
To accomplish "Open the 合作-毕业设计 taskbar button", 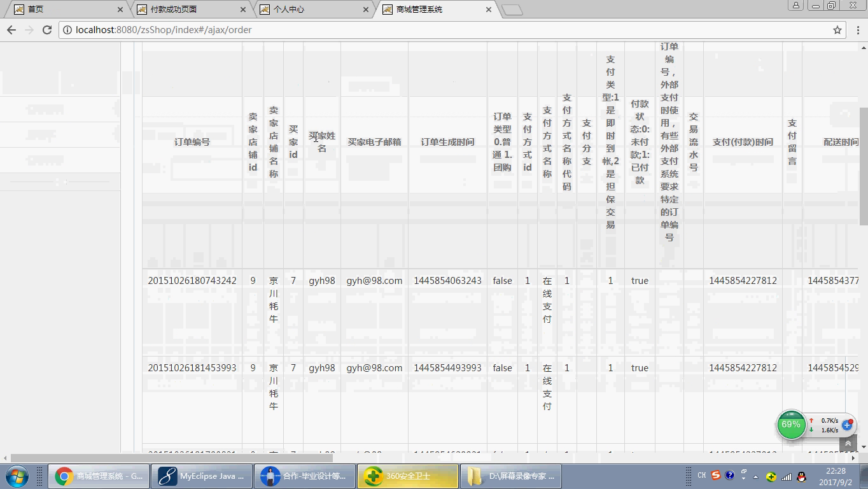I will pos(305,476).
